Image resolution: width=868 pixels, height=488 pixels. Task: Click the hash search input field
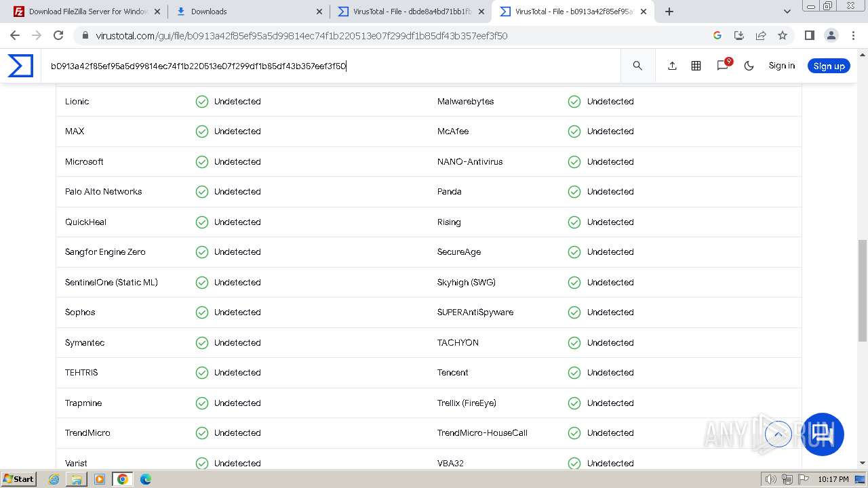331,66
